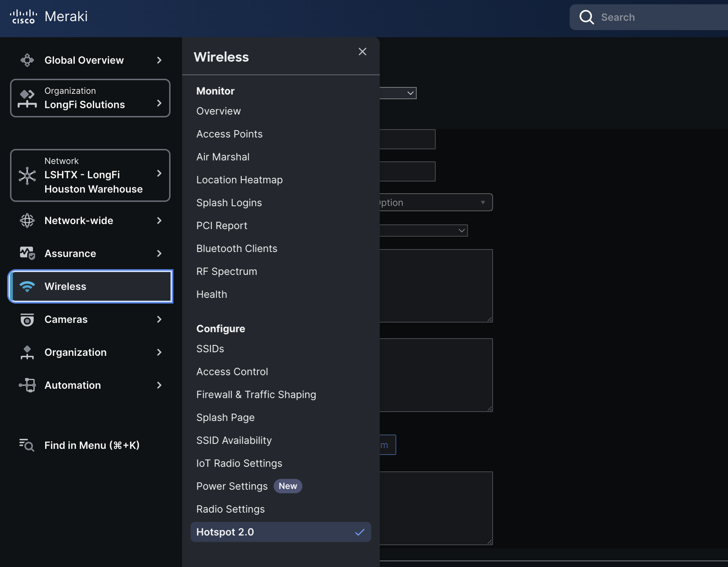
Task: Expand the Automation menu chevron
Action: 159,385
